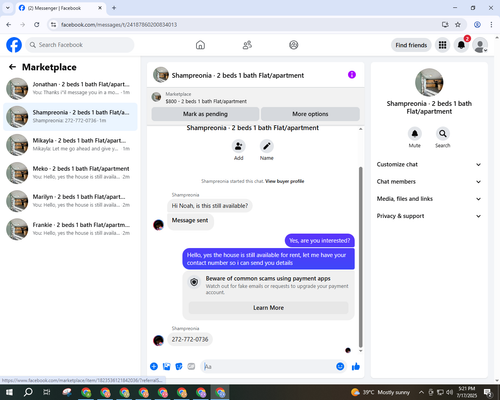This screenshot has height=400, width=500.
Task: Select the Shampreonia conversation in list
Action: 70,117
